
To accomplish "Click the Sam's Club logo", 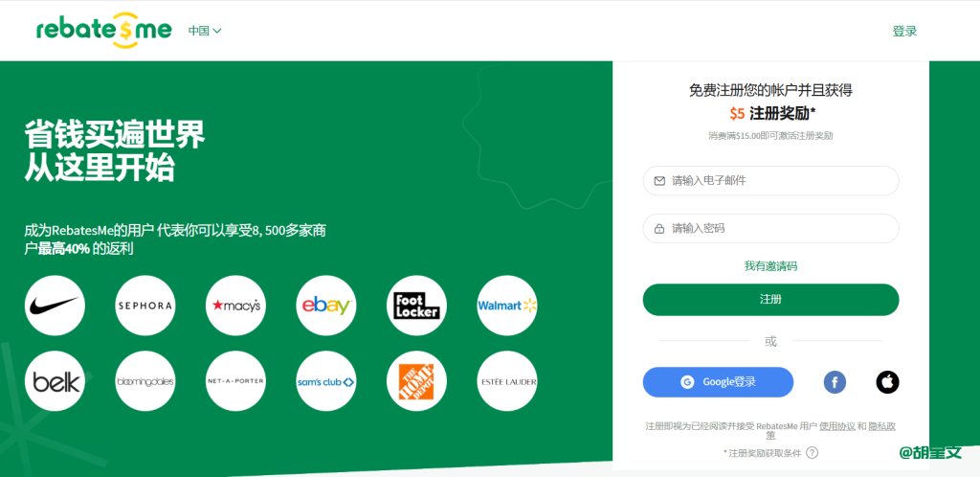I will point(326,381).
